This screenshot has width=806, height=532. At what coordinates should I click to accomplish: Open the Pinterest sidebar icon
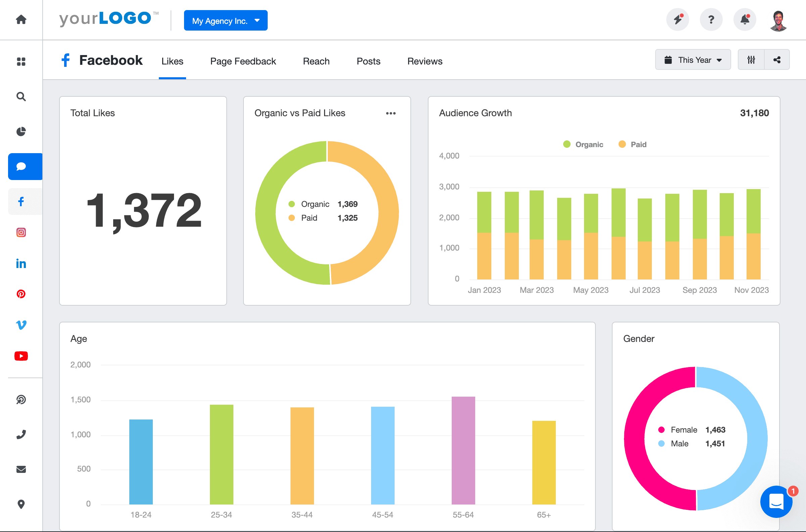(x=21, y=294)
